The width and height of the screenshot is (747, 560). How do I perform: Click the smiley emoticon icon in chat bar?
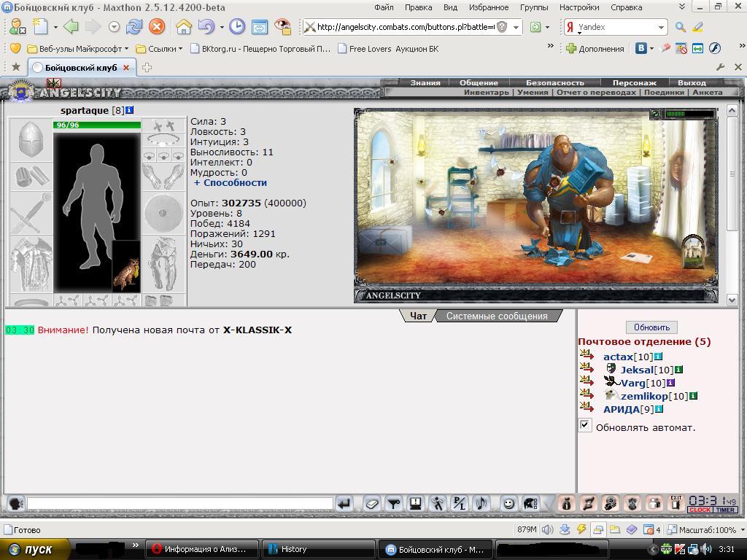(508, 503)
